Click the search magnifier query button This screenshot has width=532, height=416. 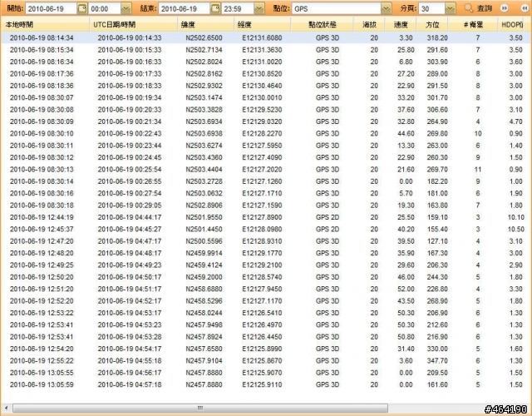pyautogui.click(x=478, y=8)
